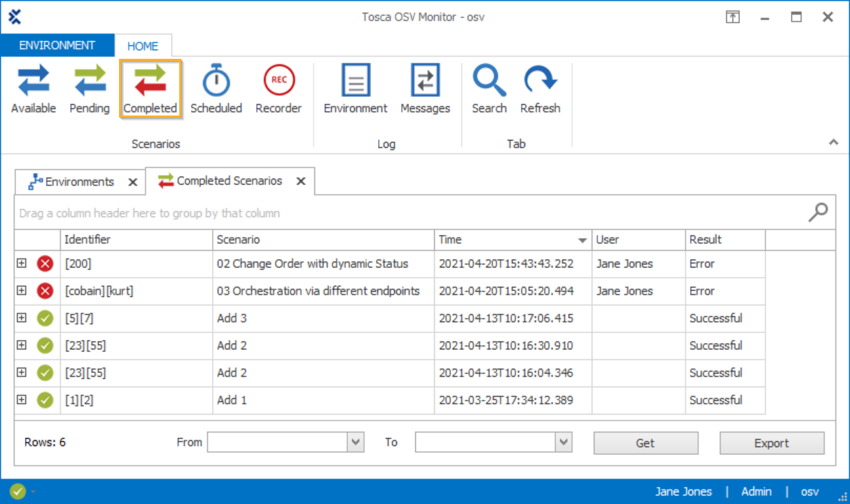
Task: Open the From date dropdown
Action: [x=356, y=442]
